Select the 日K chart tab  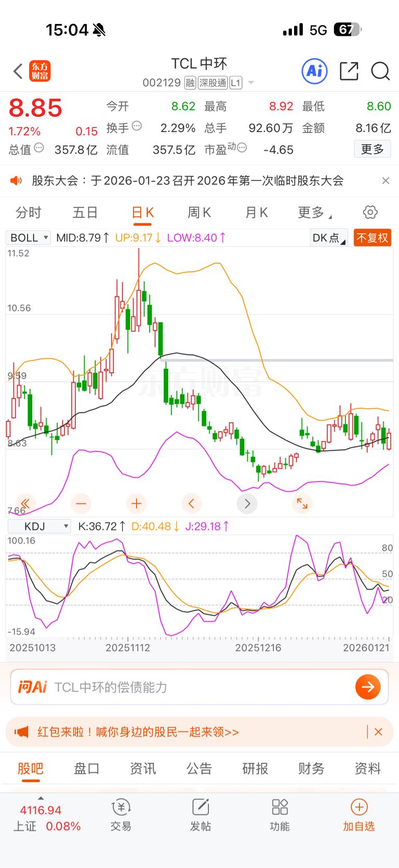142,212
